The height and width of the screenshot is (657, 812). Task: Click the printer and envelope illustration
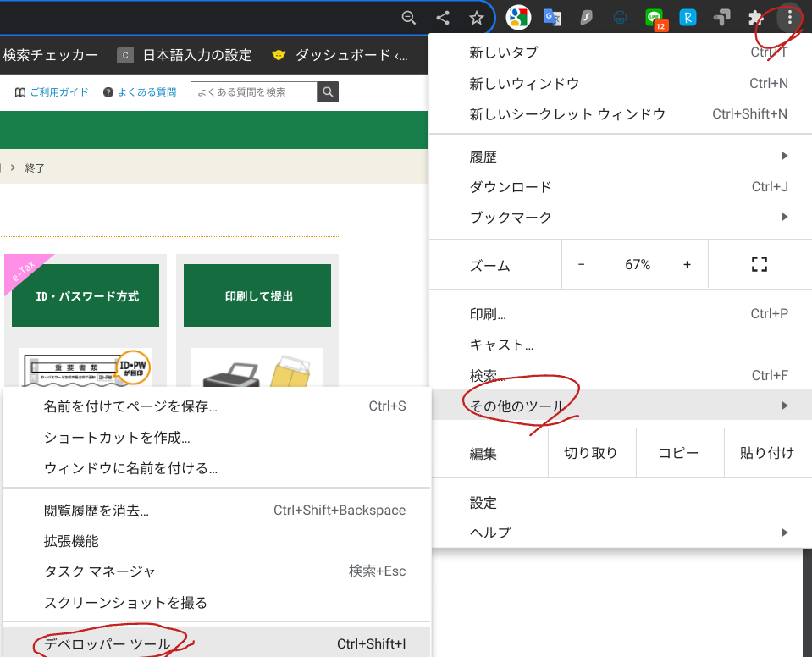(x=257, y=367)
